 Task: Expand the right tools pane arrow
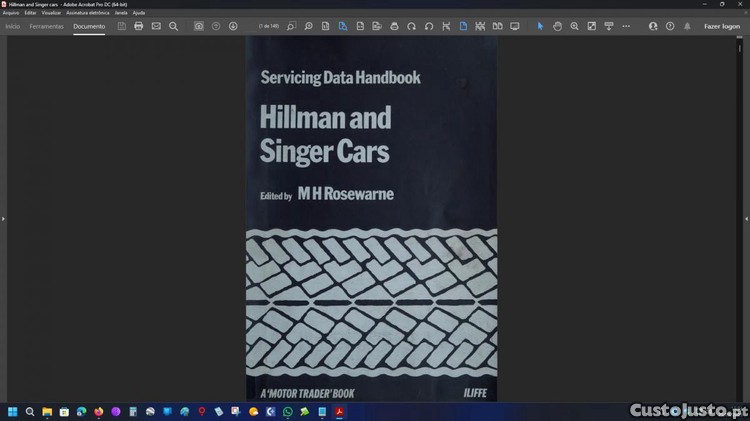click(x=746, y=218)
